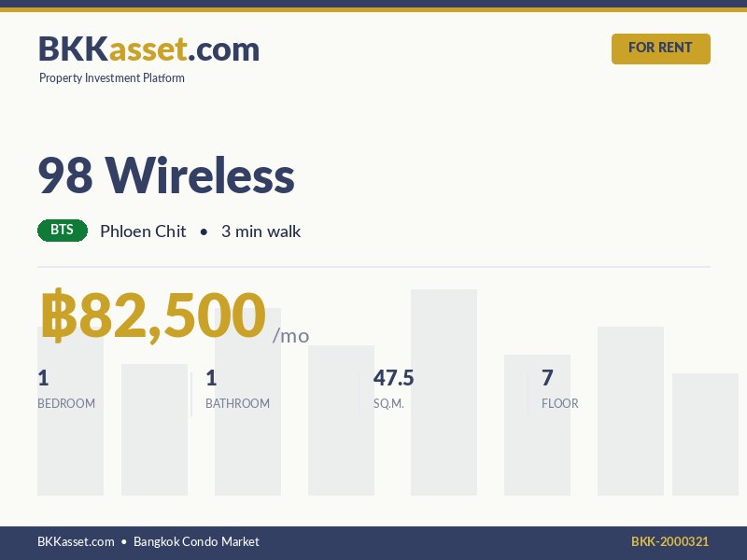The height and width of the screenshot is (560, 747).
Task: Select the 47.5 SQ.M. area stat
Action: pyautogui.click(x=393, y=378)
